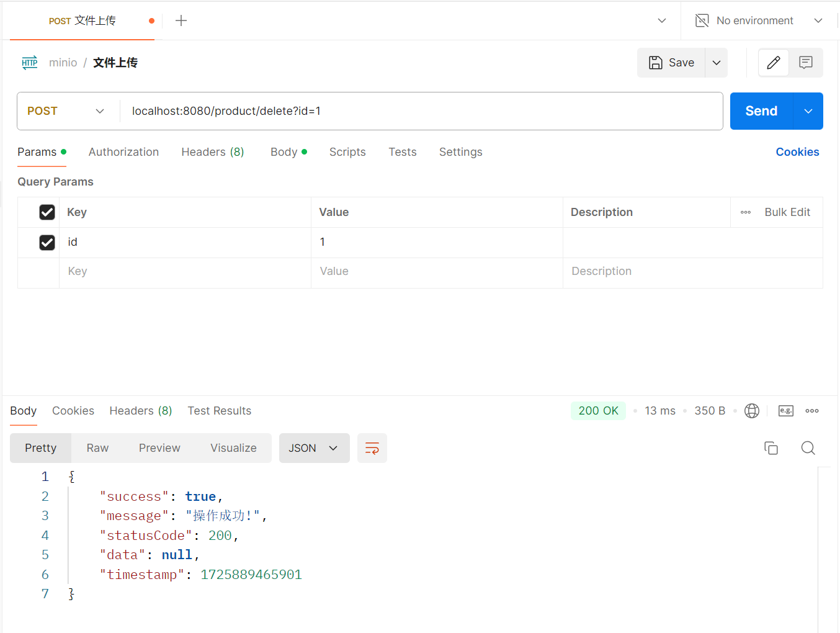Screen dimensions: 840x633
Task: Click the id key cell
Action: [185, 242]
